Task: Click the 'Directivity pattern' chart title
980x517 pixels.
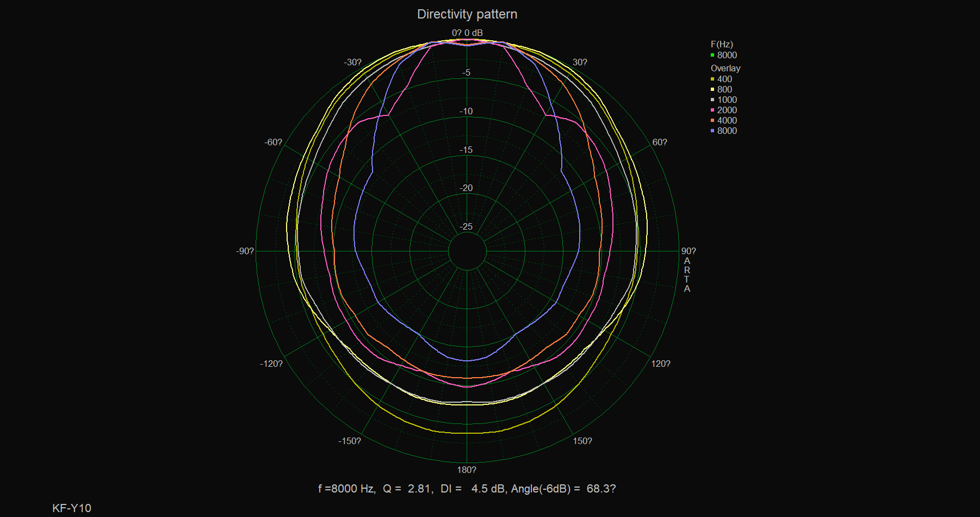Action: [467, 14]
